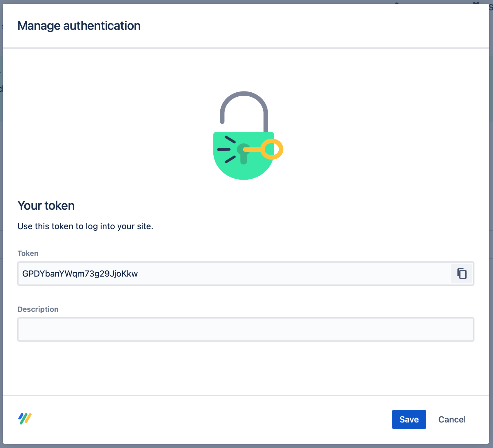Viewport: 493px width, 448px height.
Task: Cancel the Manage authentication dialog
Action: (x=452, y=419)
